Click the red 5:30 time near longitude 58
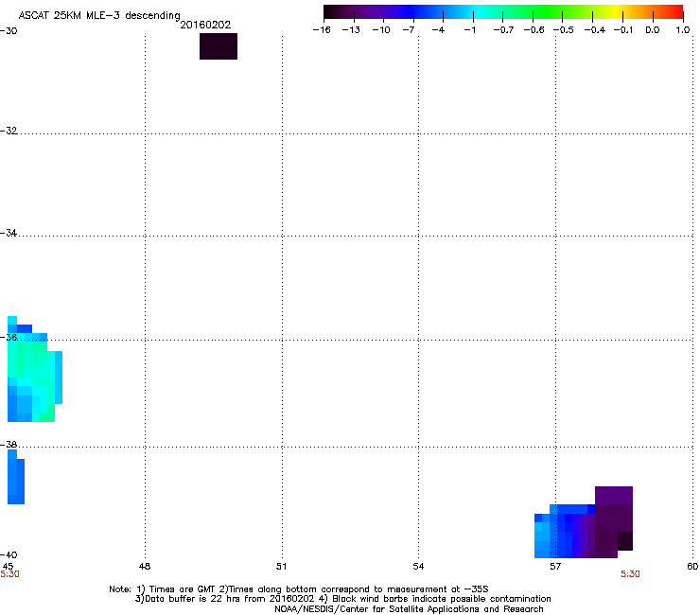This screenshot has width=700, height=615. tap(630, 574)
